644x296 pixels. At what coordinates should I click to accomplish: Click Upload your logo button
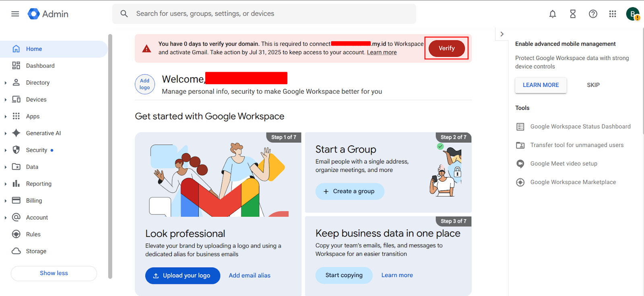pyautogui.click(x=182, y=275)
